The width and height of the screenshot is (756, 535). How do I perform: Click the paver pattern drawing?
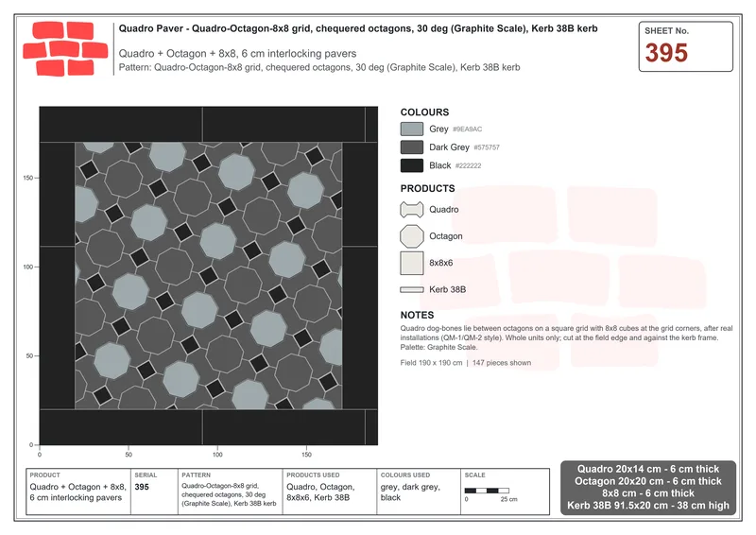coord(208,276)
